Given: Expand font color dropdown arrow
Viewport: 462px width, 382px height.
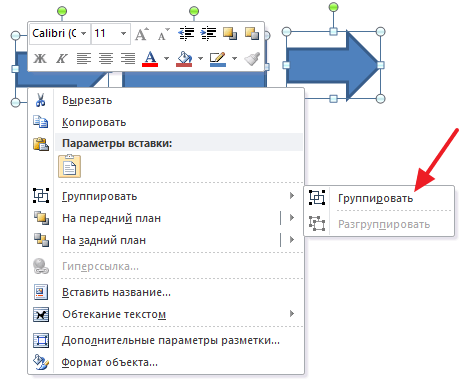Looking at the screenshot, I should (x=166, y=59).
